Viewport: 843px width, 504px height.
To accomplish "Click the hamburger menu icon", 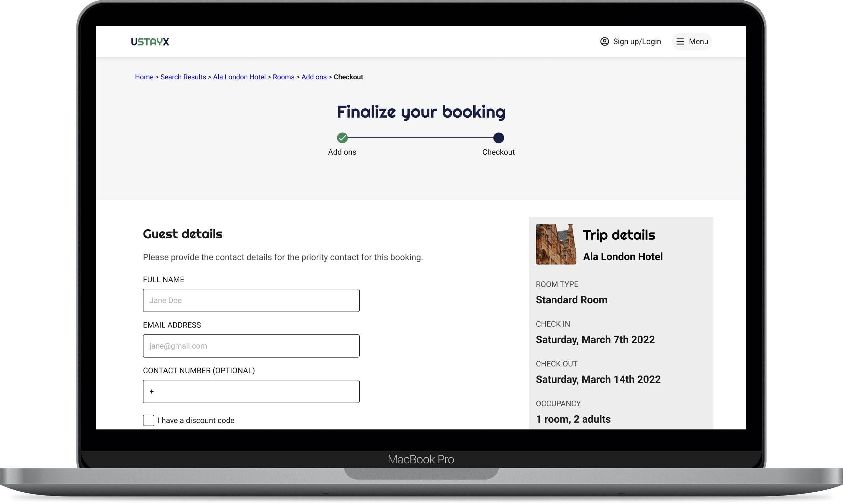I will tap(680, 41).
